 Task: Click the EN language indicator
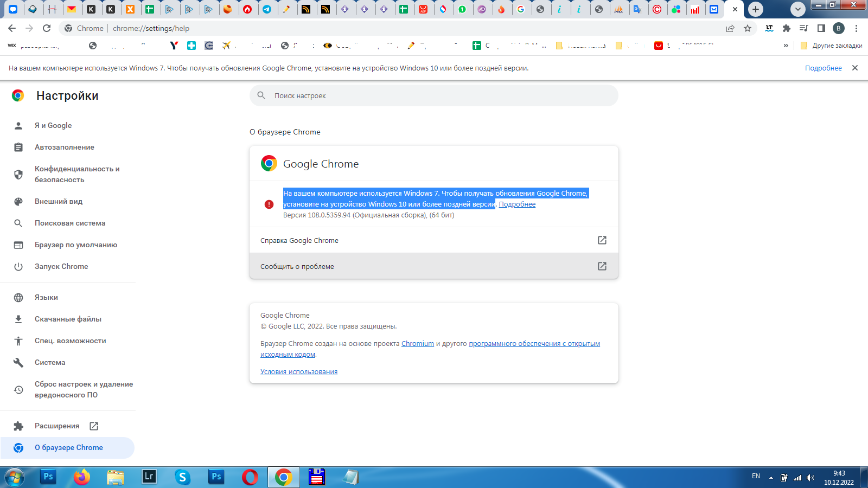[756, 476]
